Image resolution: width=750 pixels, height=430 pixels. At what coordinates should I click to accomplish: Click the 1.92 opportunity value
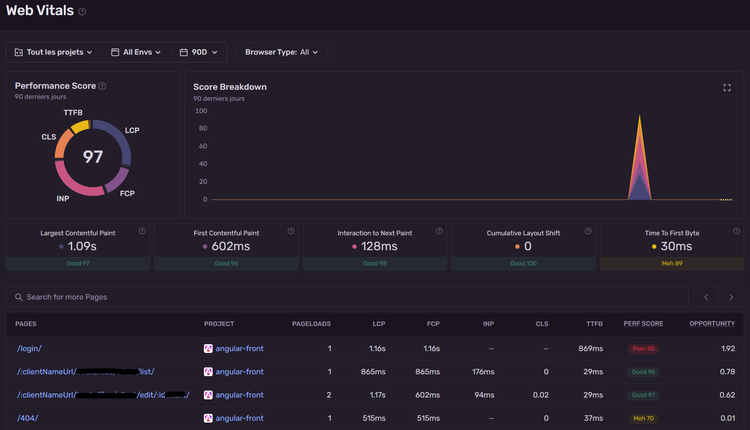(728, 349)
